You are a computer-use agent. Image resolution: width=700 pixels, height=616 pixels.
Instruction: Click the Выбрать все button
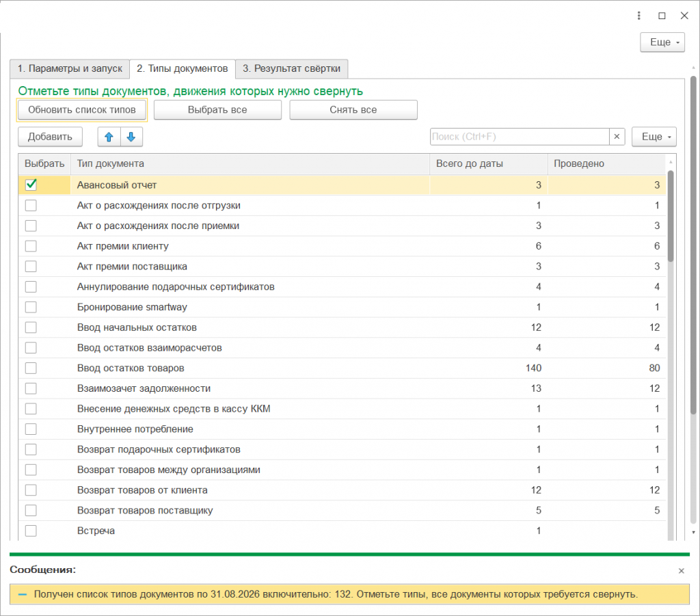217,110
